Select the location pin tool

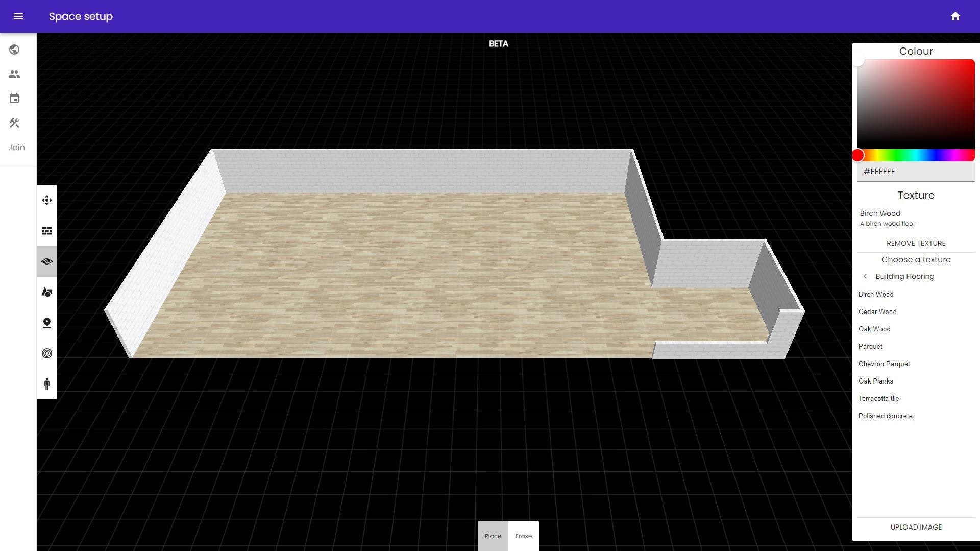47,323
